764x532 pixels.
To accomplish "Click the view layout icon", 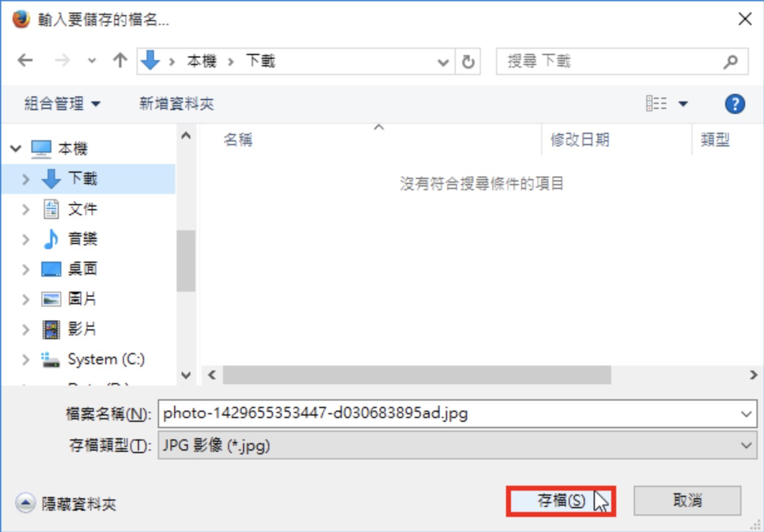I will [x=656, y=104].
